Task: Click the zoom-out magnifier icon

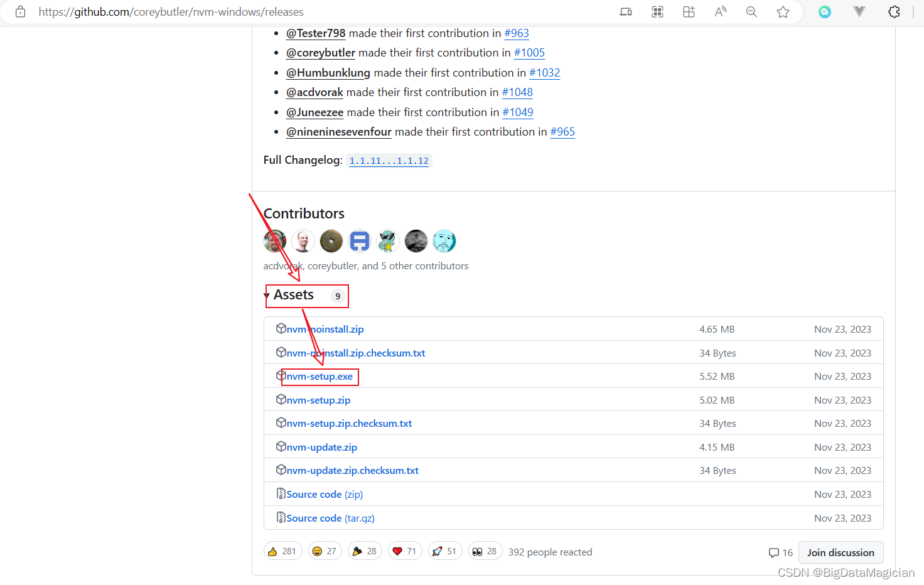Action: pos(751,12)
